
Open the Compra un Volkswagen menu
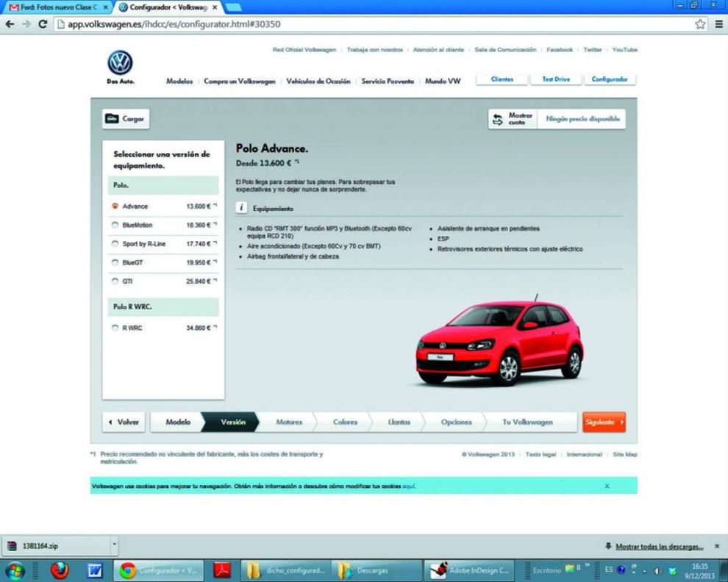click(x=239, y=82)
